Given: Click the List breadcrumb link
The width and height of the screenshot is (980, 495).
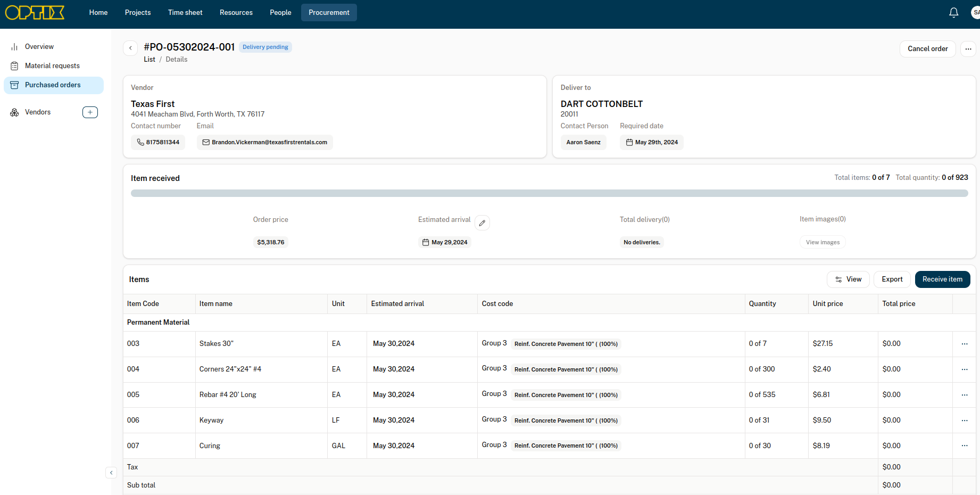Looking at the screenshot, I should pos(149,60).
